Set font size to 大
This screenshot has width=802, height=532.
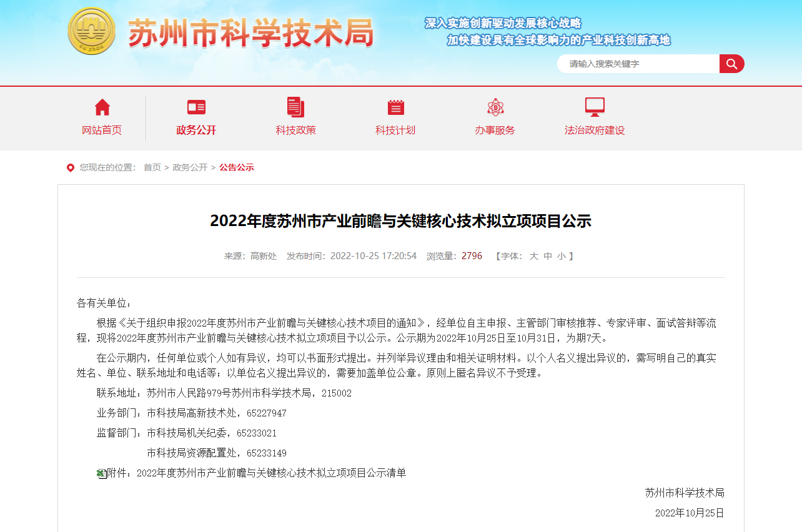click(533, 256)
